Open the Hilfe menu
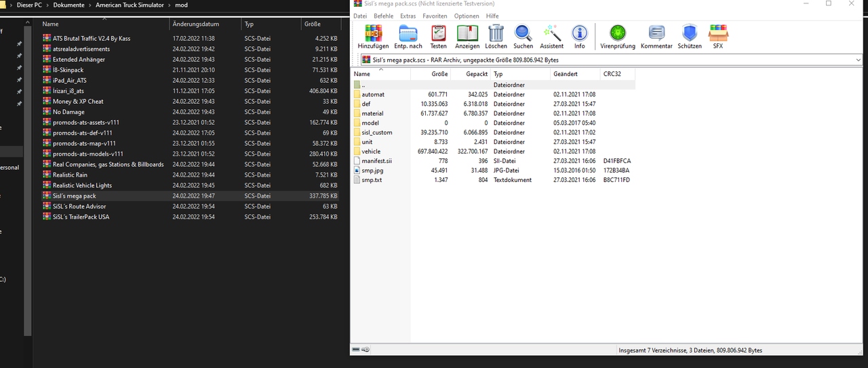 click(492, 16)
